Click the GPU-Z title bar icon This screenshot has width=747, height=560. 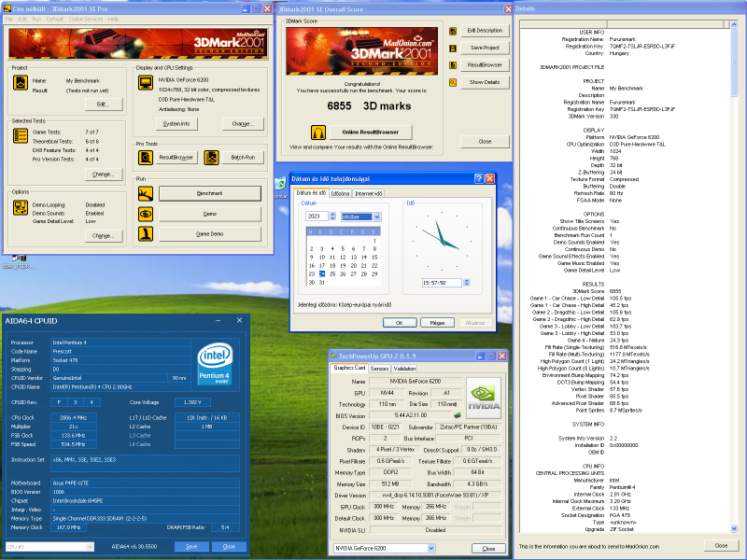click(334, 356)
